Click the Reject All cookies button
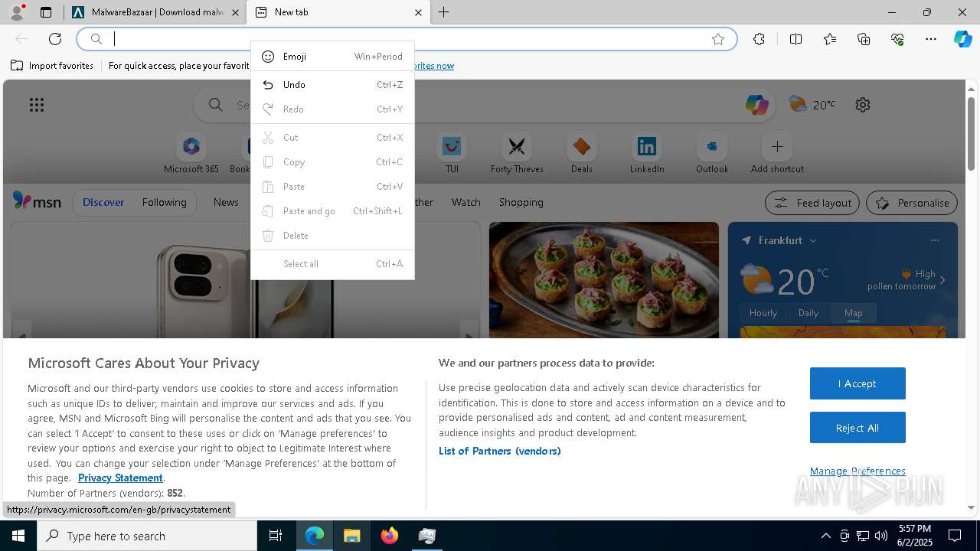980x551 pixels. point(857,428)
